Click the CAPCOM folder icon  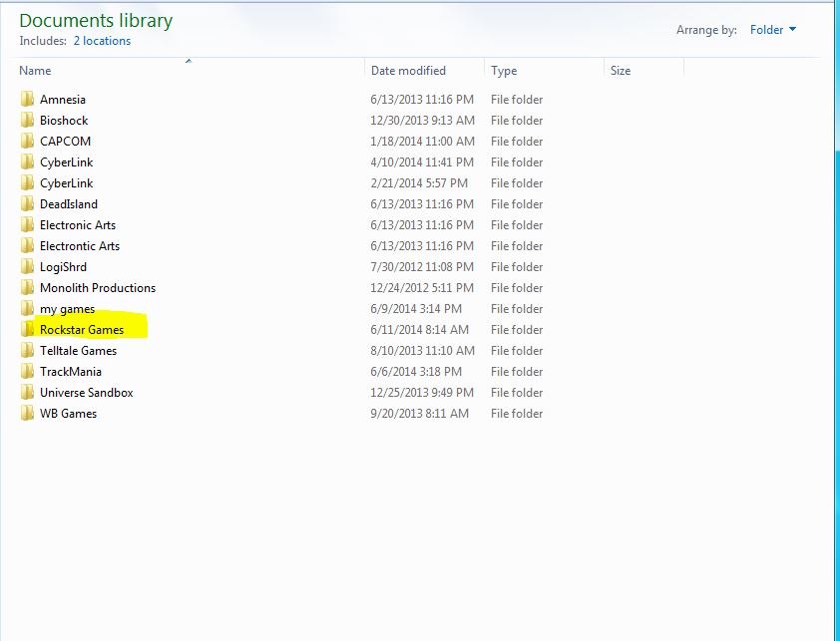tap(27, 141)
